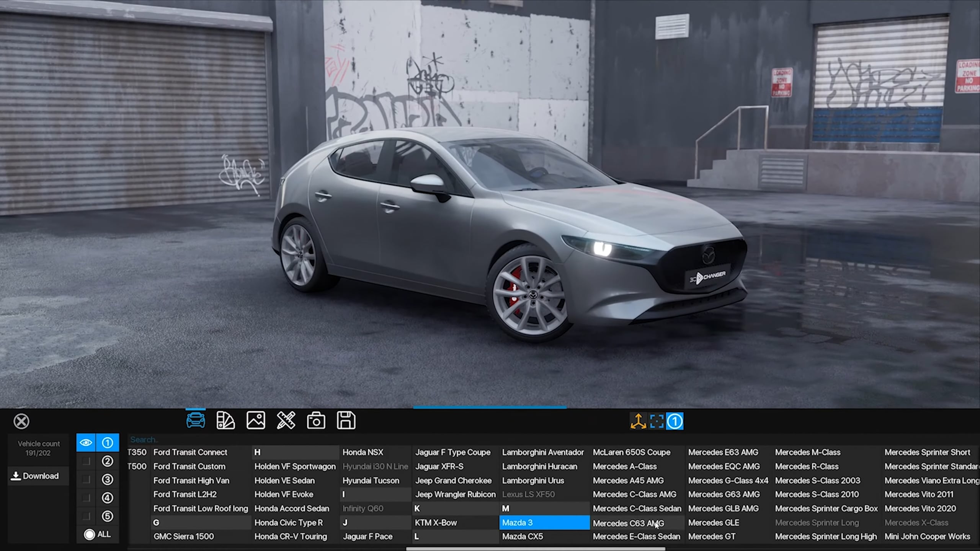Select Mazda 3 in the vehicle list

click(x=544, y=523)
